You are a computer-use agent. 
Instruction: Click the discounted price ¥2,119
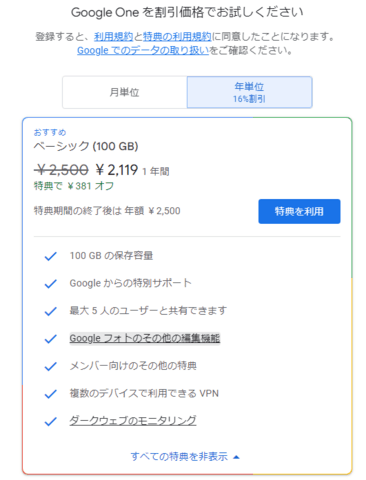click(x=117, y=170)
